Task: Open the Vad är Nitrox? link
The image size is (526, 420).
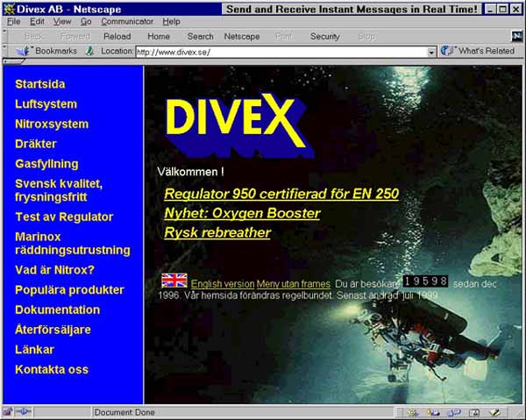Action: [x=54, y=270]
